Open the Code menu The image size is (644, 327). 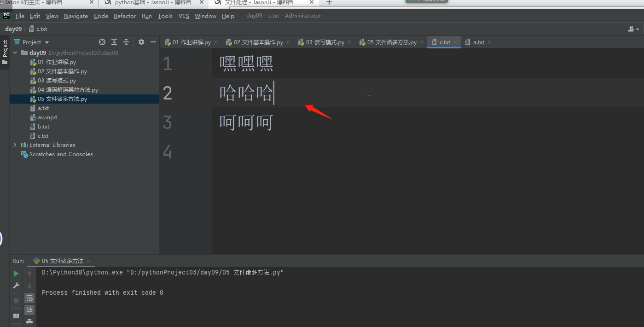tap(101, 16)
